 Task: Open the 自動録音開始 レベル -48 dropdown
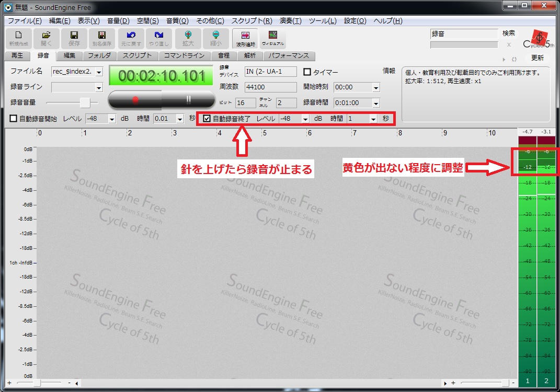112,119
